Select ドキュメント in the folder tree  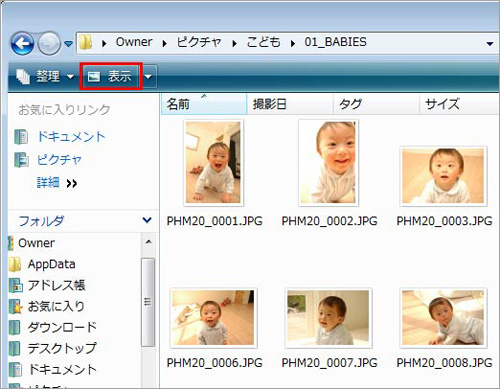click(x=62, y=369)
